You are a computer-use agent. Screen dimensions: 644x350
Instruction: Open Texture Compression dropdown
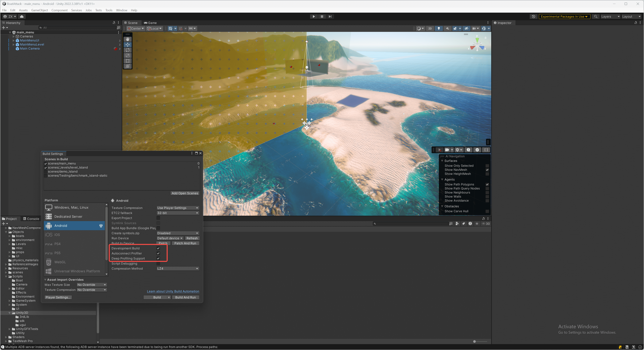pos(178,208)
